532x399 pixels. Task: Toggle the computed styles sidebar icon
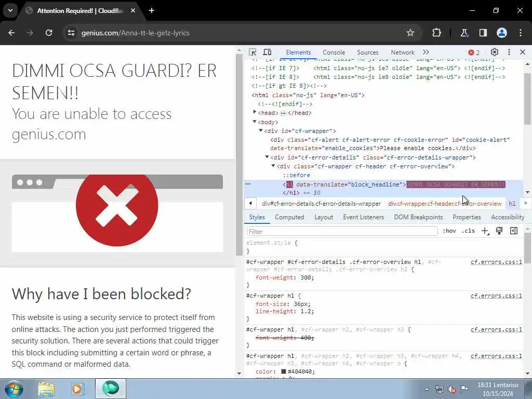pos(514,231)
